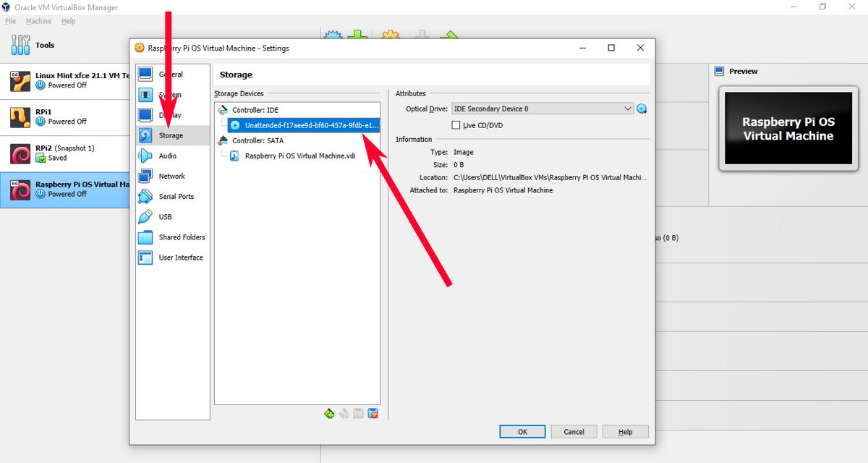
Task: Open the File menu
Action: point(11,21)
